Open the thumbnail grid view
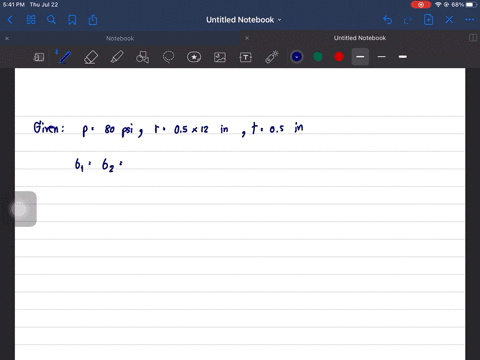The height and width of the screenshot is (360, 480). 31,20
